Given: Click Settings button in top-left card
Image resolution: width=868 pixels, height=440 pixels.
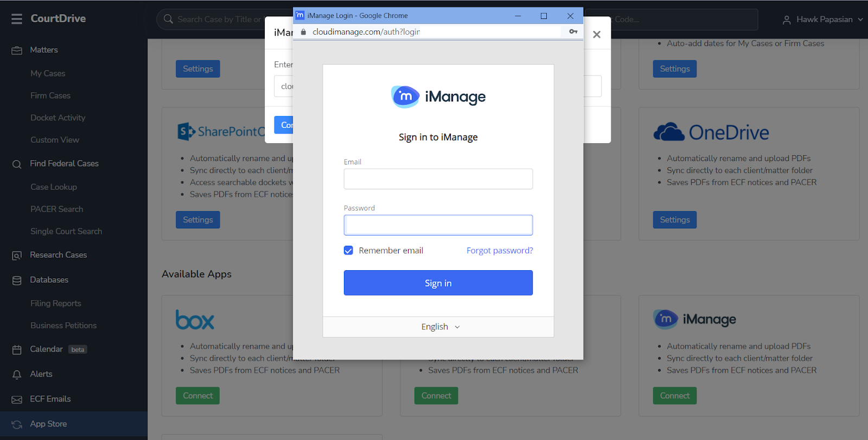Looking at the screenshot, I should tap(197, 69).
